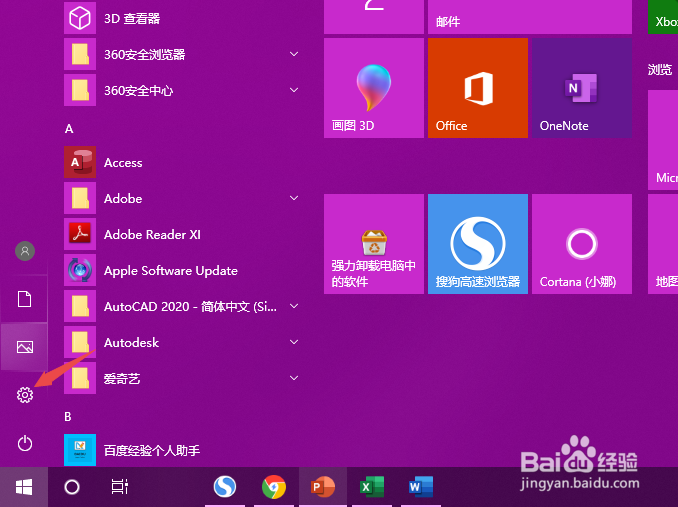
Task: Expand the Autodesk folder chevron
Action: coord(294,342)
